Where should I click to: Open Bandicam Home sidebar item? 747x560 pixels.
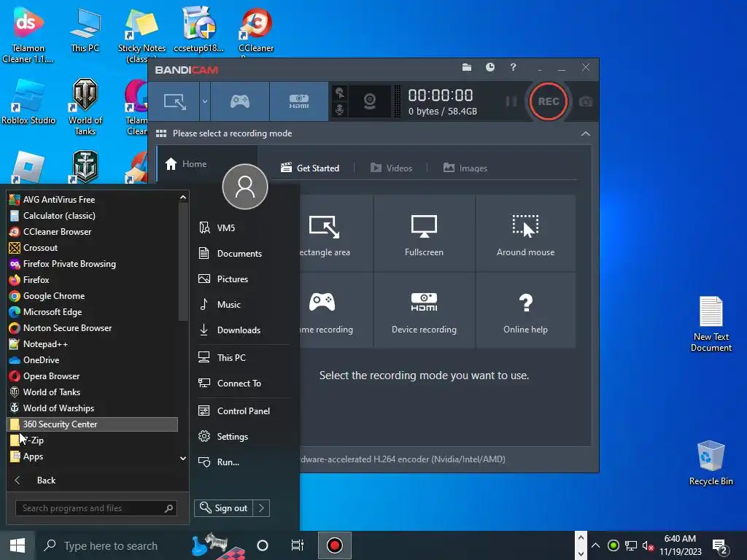pyautogui.click(x=186, y=164)
